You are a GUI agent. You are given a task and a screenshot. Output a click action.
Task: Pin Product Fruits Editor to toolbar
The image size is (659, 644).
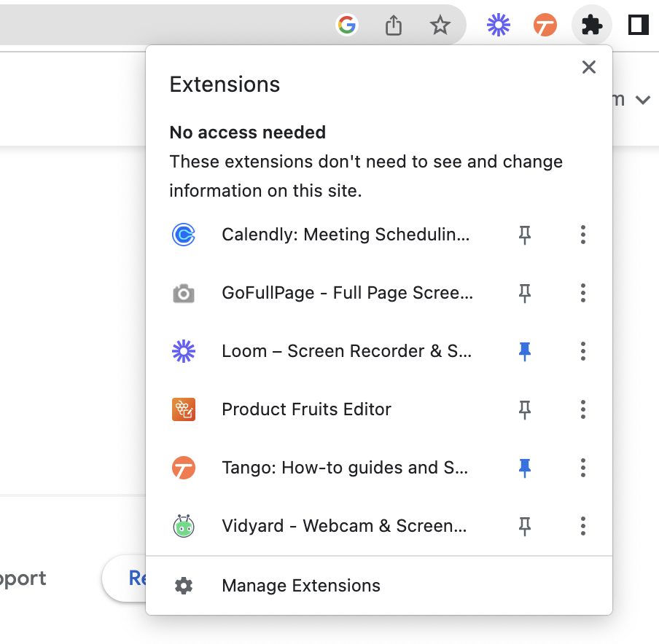pyautogui.click(x=525, y=409)
